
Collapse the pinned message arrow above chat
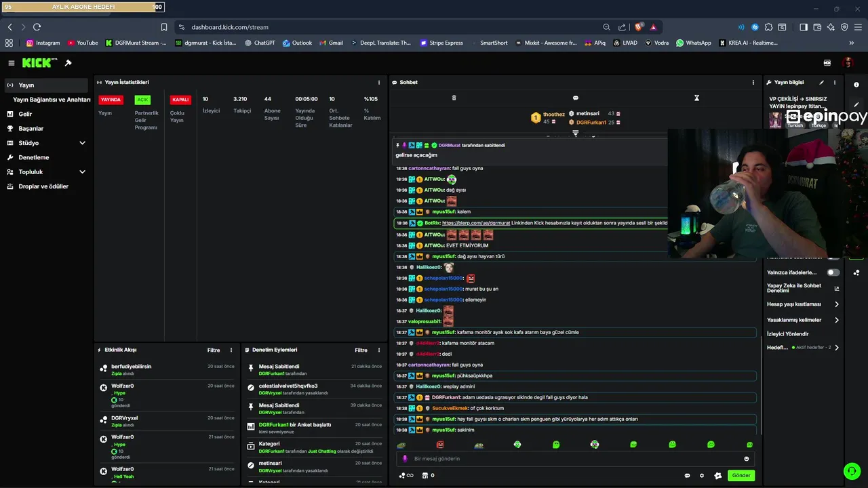(x=575, y=134)
